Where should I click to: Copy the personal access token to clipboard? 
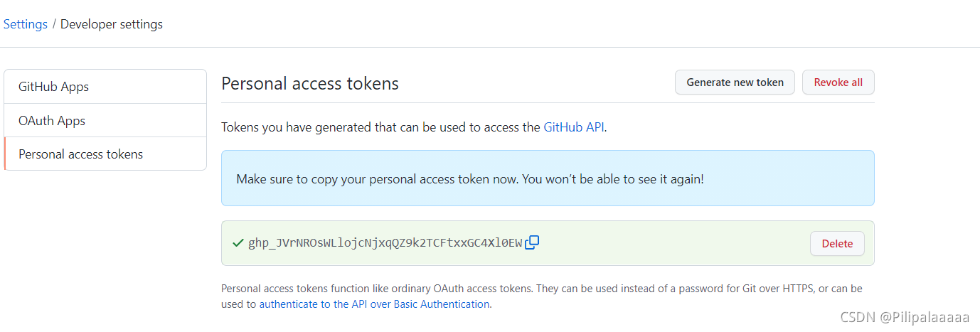(x=532, y=242)
